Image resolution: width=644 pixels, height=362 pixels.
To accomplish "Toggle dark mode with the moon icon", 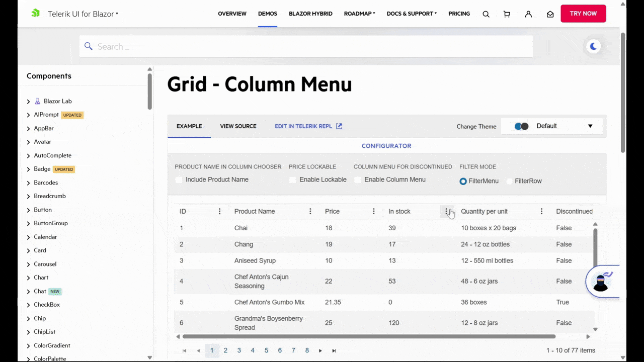I will [593, 46].
